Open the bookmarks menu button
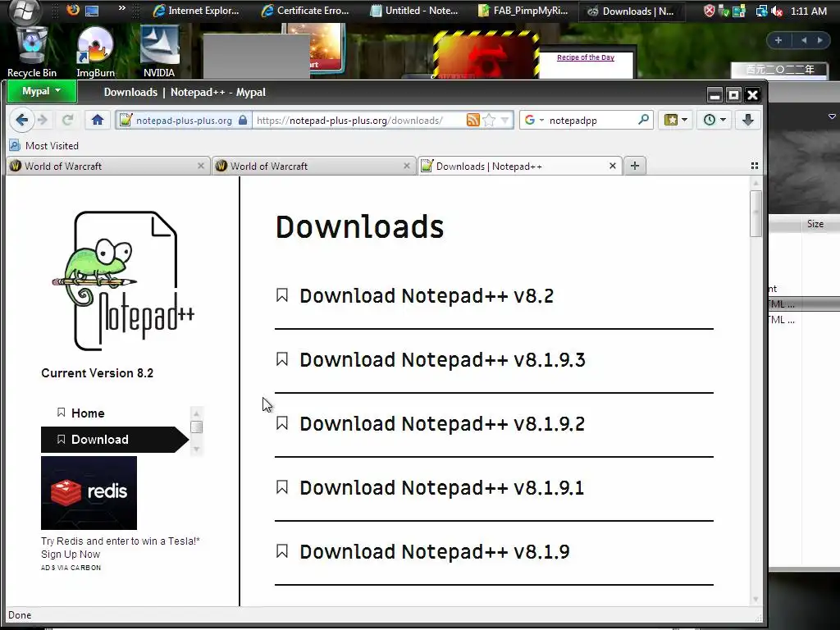The width and height of the screenshot is (840, 630). tap(676, 120)
